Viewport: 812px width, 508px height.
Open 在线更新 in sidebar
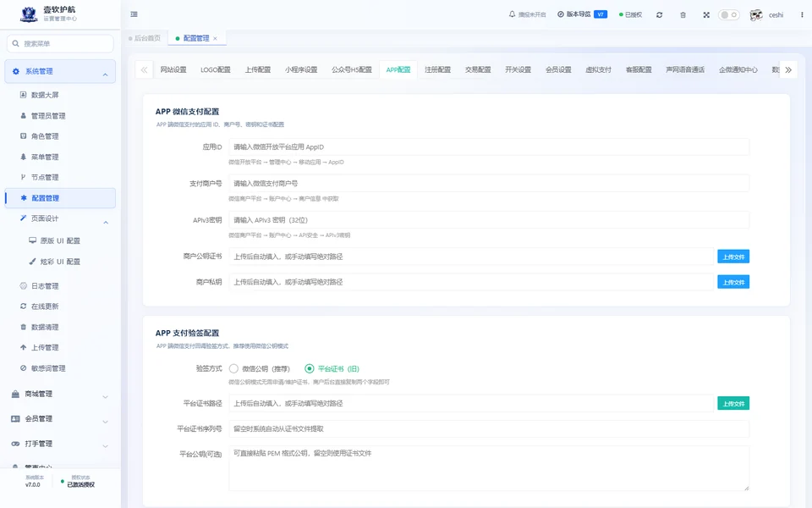45,306
